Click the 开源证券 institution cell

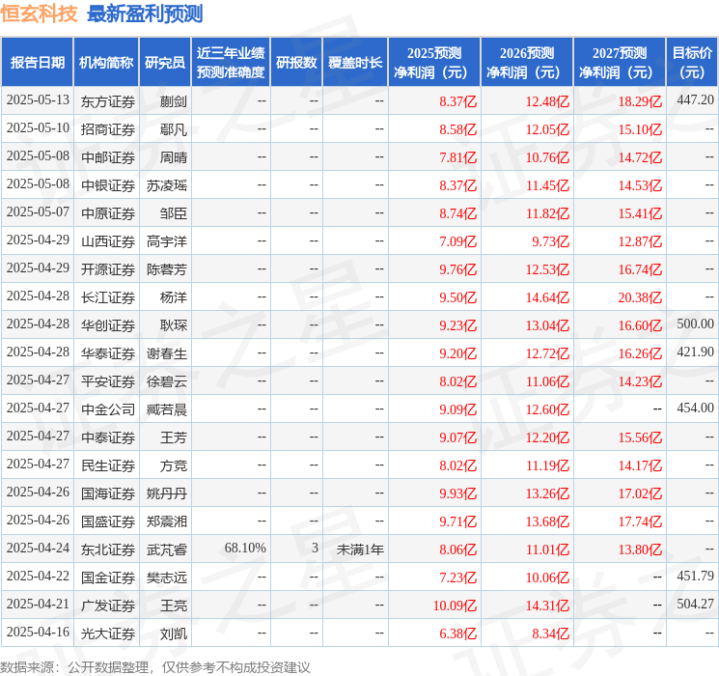click(x=108, y=269)
